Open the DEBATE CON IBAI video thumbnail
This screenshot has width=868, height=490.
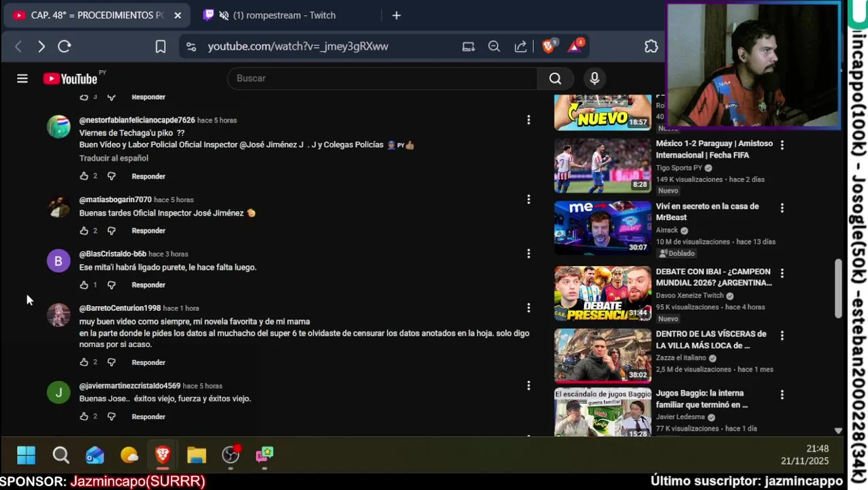602,293
